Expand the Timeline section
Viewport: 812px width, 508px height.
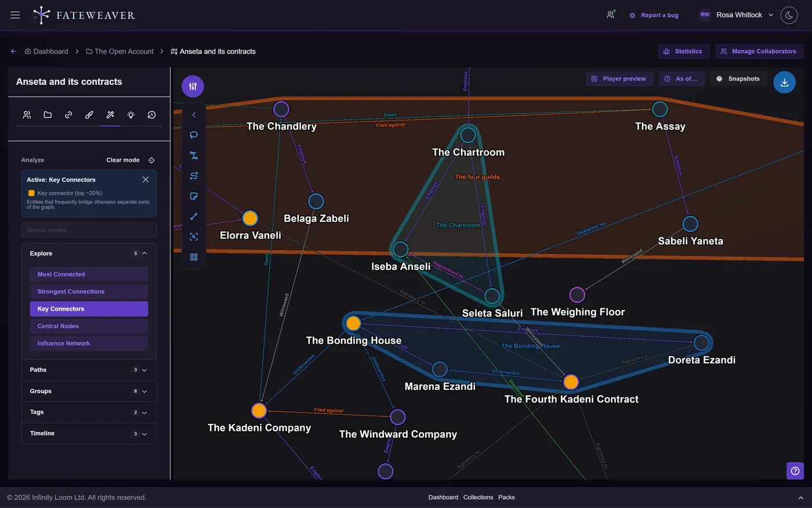tap(89, 434)
